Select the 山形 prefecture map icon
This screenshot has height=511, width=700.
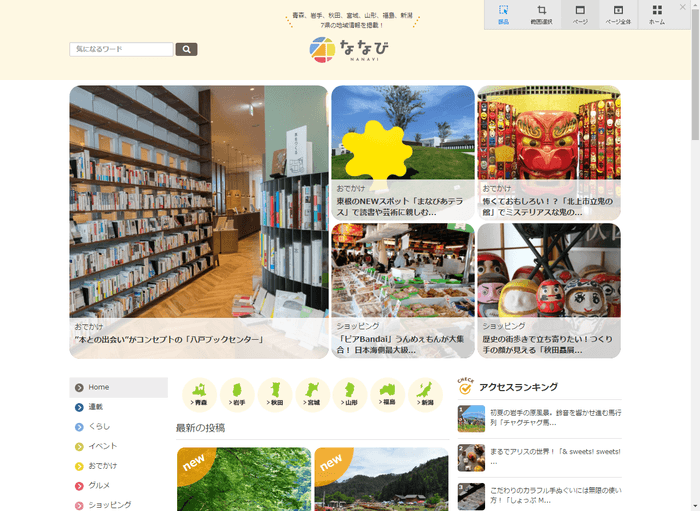click(x=350, y=394)
